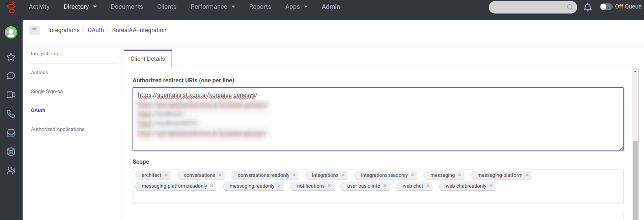Open the video camera sidebar icon
The width and height of the screenshot is (644, 220).
[x=11, y=94]
